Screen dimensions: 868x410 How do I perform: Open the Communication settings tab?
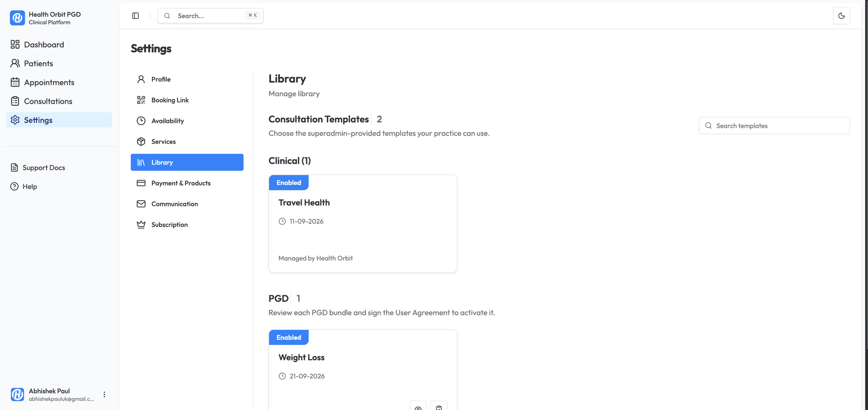(187, 204)
